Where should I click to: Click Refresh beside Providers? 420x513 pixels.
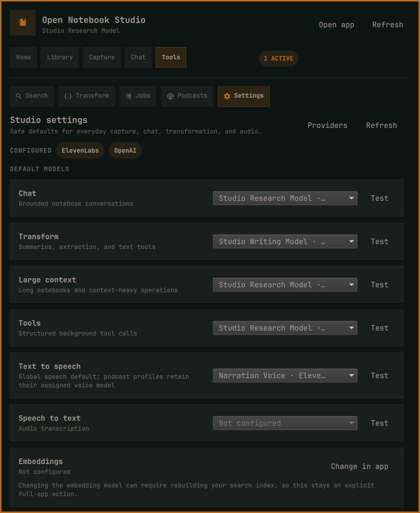coord(381,126)
